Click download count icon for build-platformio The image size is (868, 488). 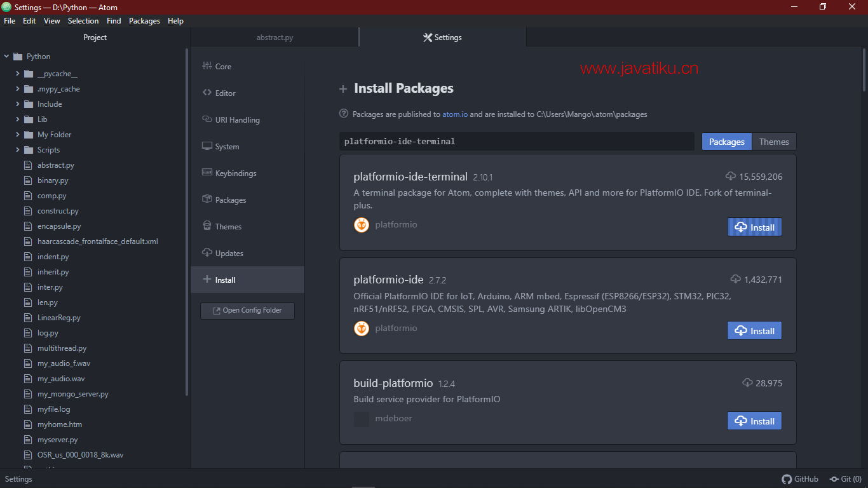748,383
